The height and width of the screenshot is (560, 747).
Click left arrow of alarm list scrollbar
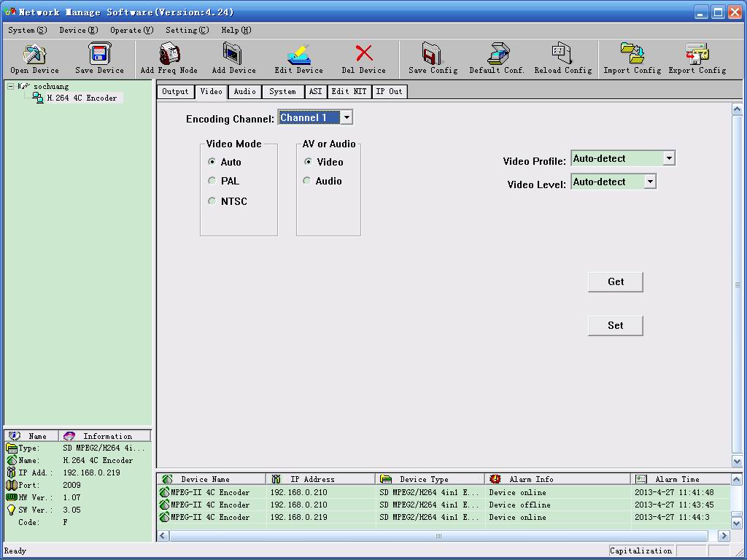point(163,536)
